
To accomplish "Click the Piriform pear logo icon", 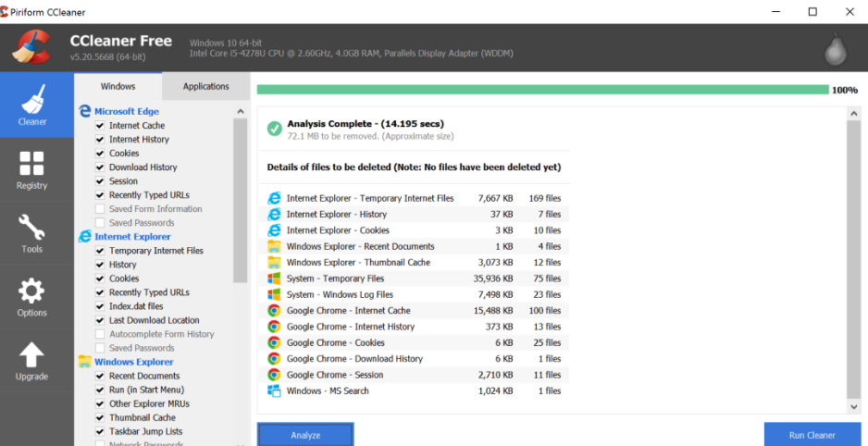I will tap(838, 48).
